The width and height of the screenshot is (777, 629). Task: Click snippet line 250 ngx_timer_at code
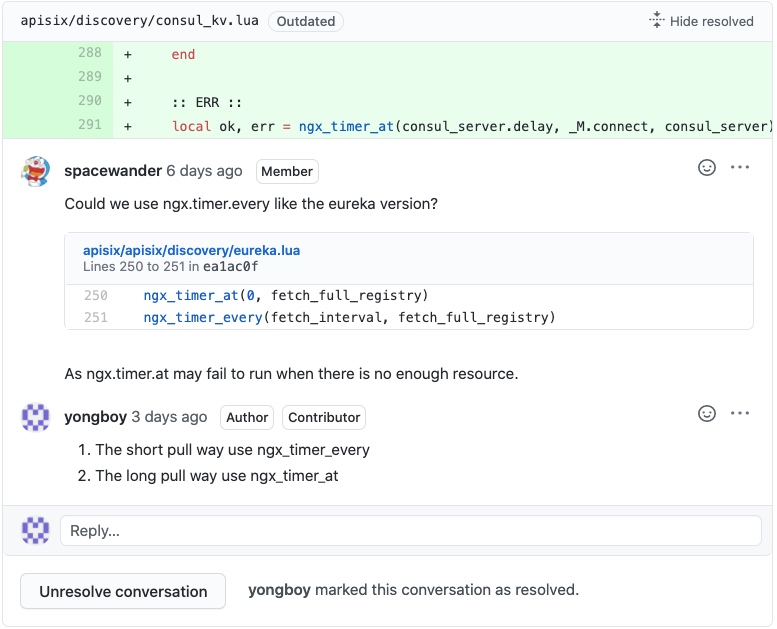(285, 295)
